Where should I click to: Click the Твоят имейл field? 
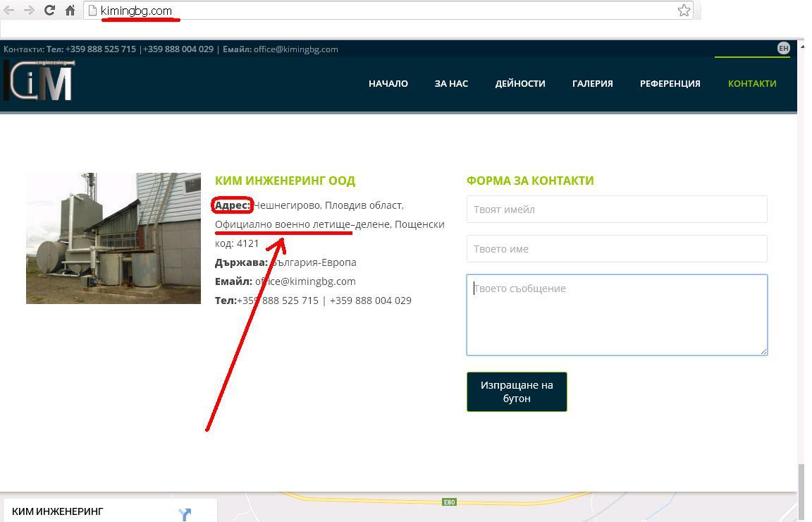(x=617, y=210)
